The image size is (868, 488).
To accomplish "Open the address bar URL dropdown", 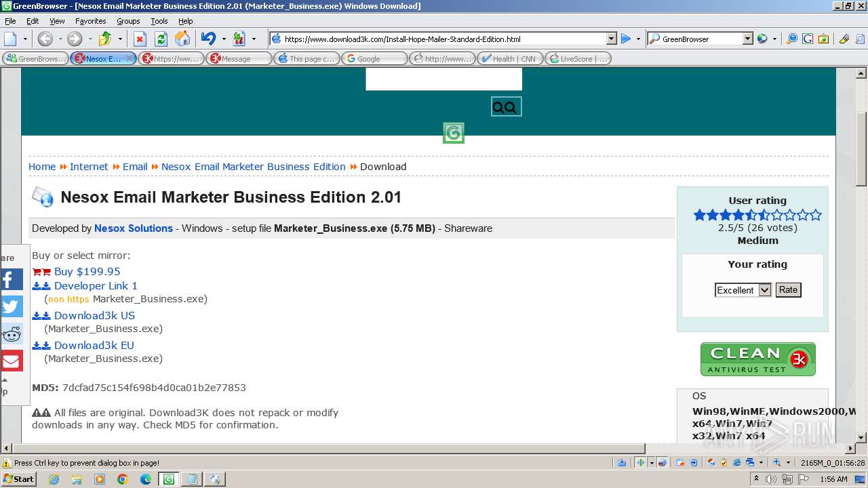I will [x=611, y=39].
